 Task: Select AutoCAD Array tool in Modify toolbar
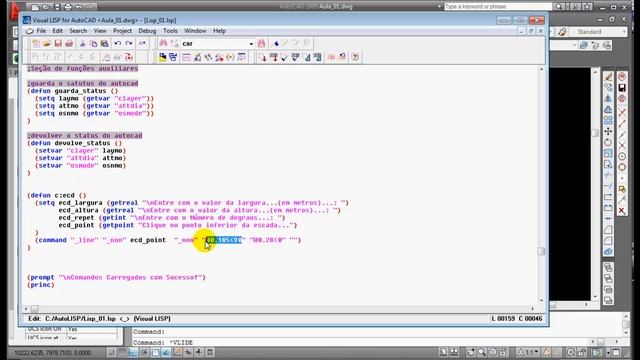(x=608, y=120)
